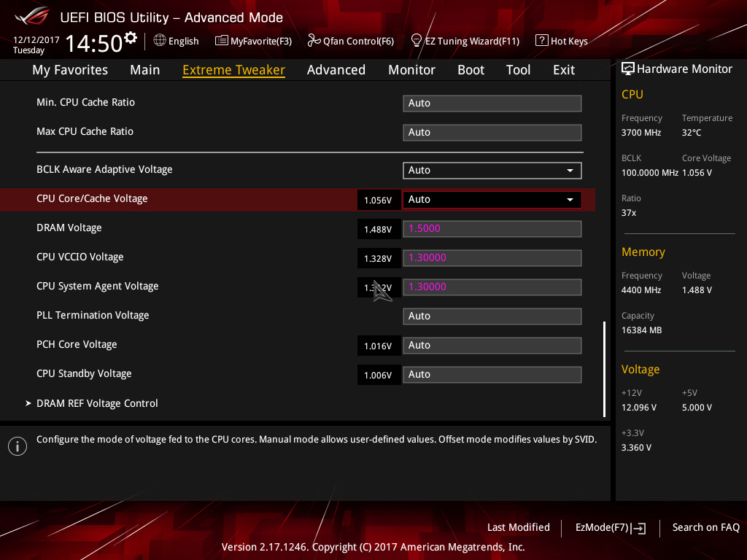Click Search on FAQ link
Screen dimensions: 747x560
click(x=706, y=527)
